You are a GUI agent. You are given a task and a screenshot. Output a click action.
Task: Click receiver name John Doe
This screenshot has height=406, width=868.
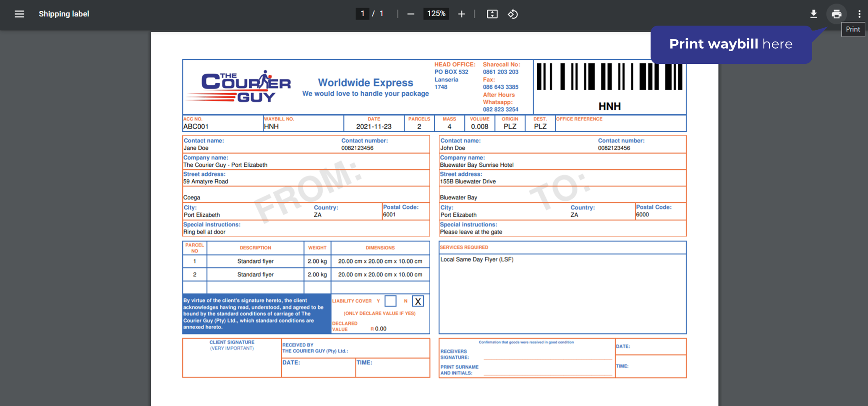click(452, 148)
